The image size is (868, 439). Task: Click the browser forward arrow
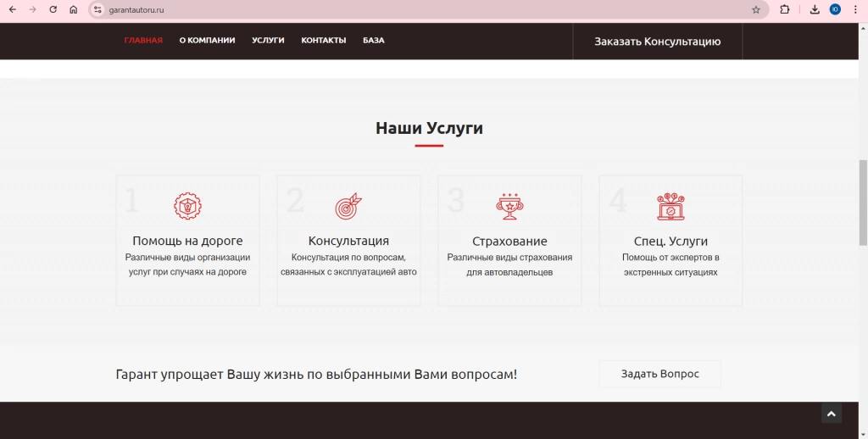click(33, 9)
